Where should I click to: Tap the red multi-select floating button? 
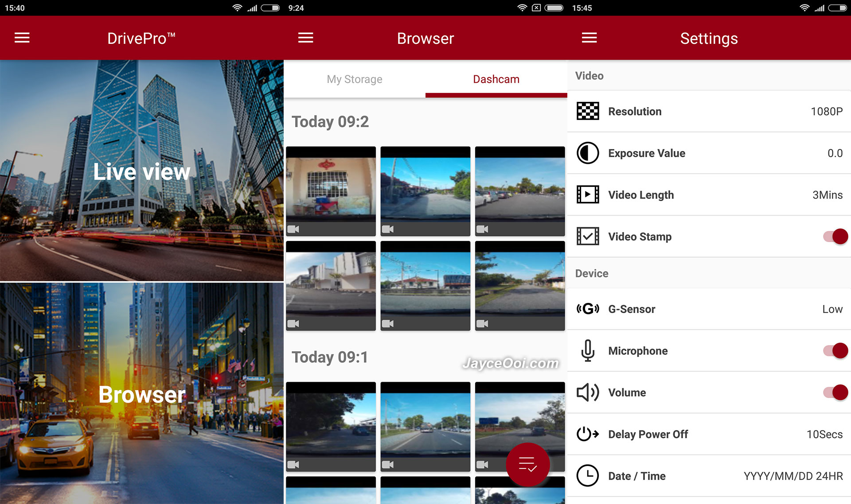click(x=528, y=465)
